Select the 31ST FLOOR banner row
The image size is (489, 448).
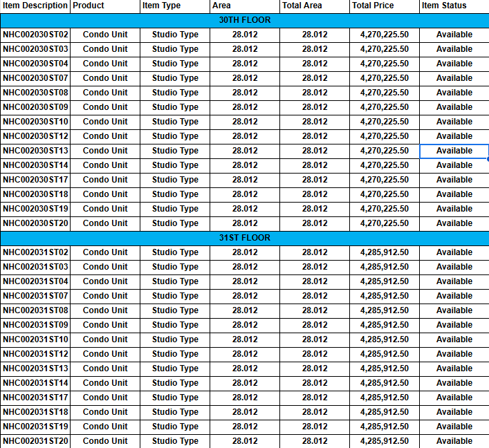244,238
